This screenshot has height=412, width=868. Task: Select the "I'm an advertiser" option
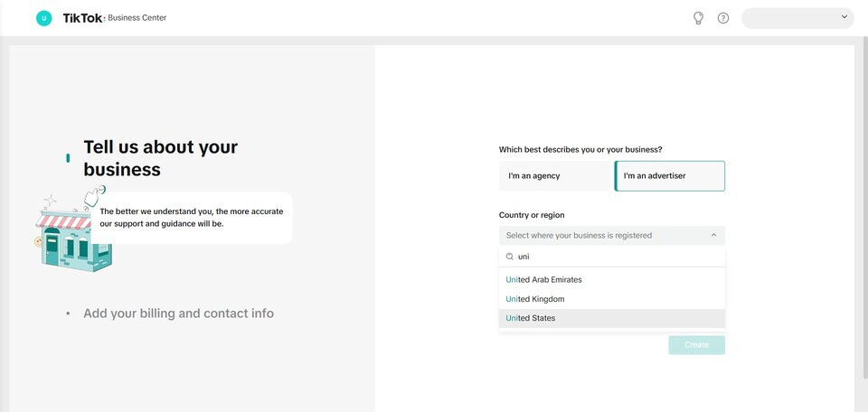click(670, 176)
